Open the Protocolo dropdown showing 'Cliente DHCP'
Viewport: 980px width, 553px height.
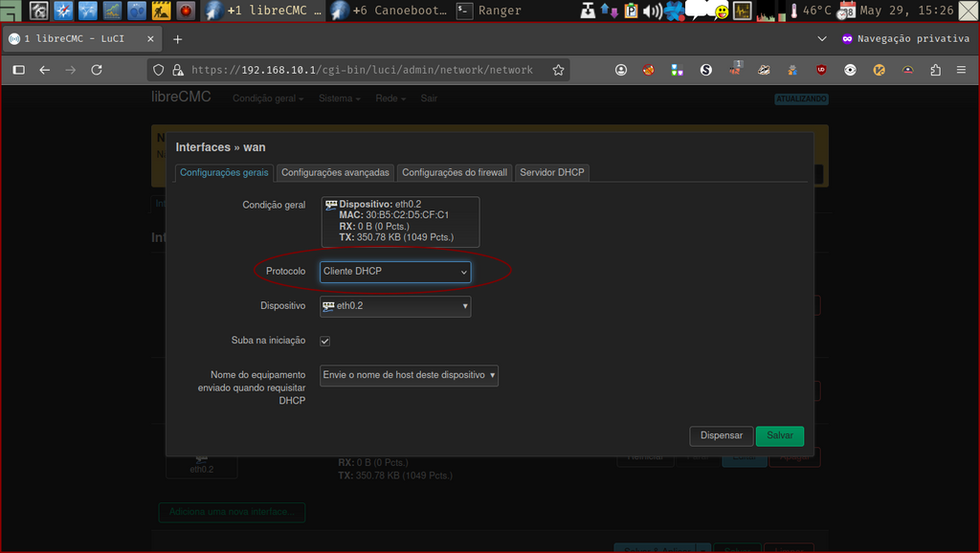pyautogui.click(x=394, y=272)
